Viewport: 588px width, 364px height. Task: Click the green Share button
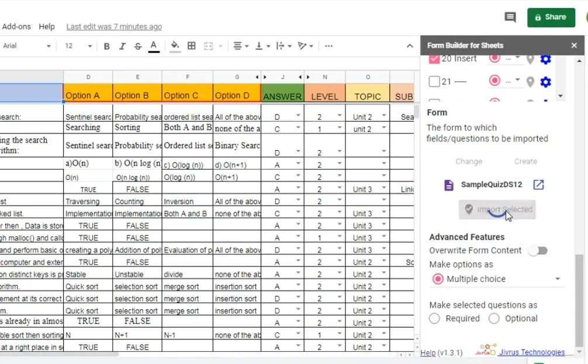551,18
